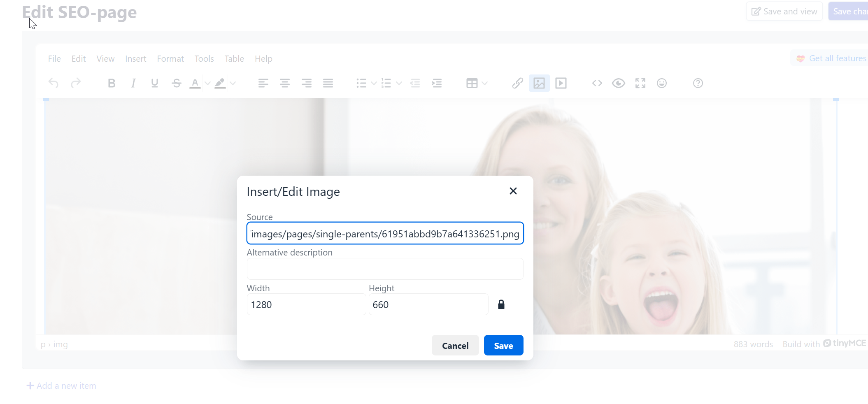Open the text color dropdown arrow
868x404 pixels.
[x=207, y=83]
